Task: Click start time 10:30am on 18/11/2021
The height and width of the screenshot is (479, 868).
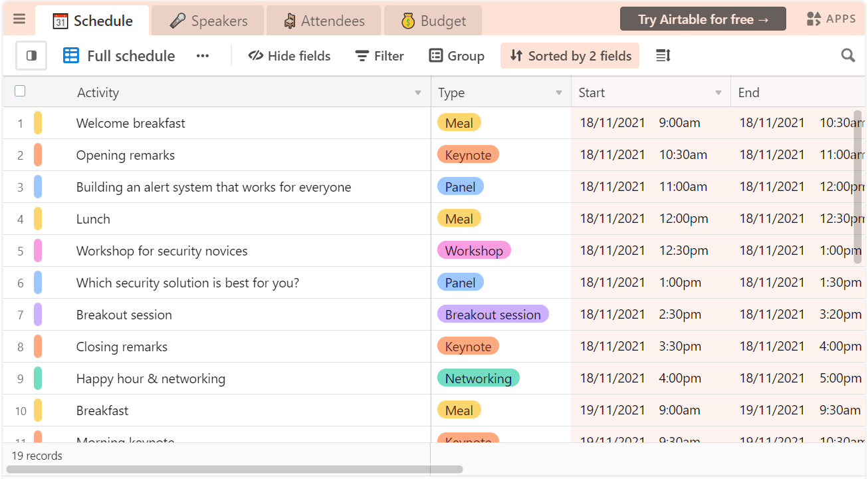Action: tap(651, 155)
